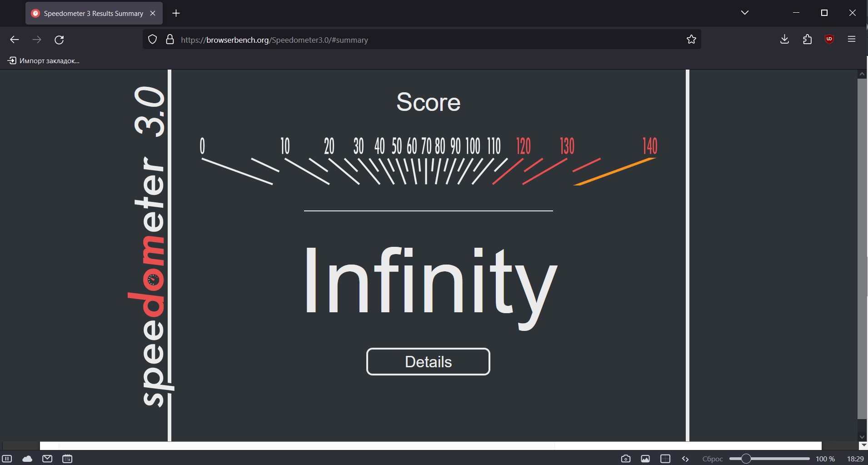Viewport: 868px width, 465px height.
Task: Click Импорт закладок bookmark import button
Action: click(44, 61)
